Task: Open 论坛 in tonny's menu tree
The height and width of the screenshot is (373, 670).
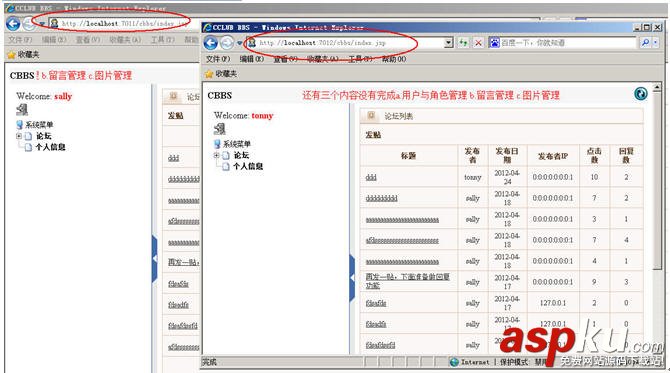Action: tap(241, 155)
